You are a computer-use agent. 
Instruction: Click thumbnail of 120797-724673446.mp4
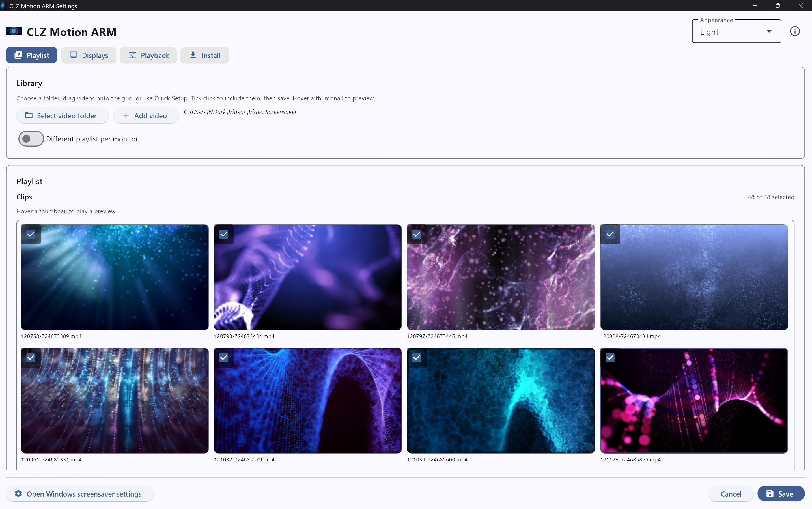coord(501,277)
